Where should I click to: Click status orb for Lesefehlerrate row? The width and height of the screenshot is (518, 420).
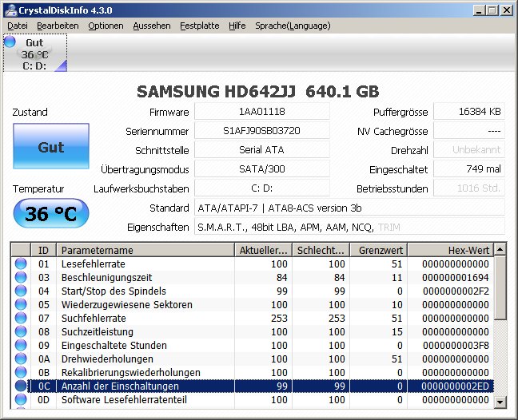point(21,263)
